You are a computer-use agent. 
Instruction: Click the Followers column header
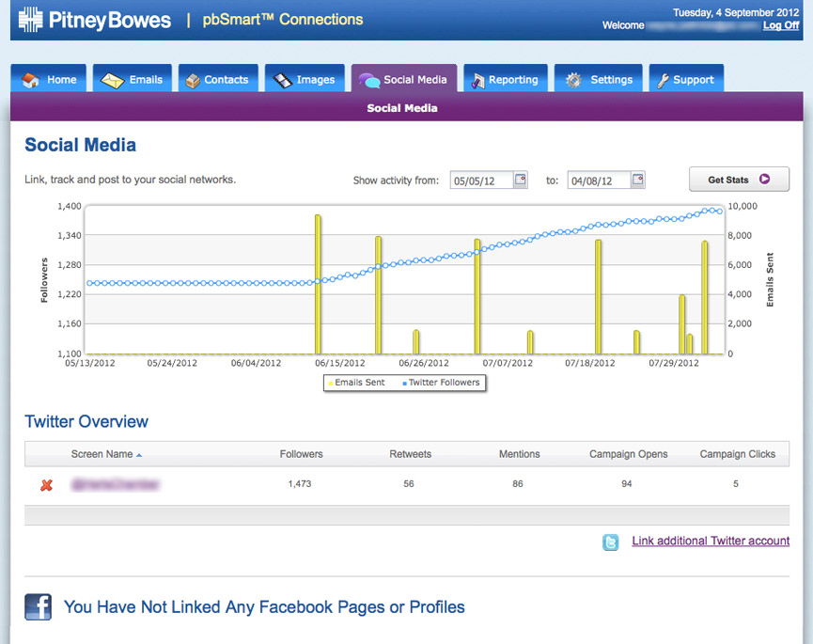pos(302,454)
